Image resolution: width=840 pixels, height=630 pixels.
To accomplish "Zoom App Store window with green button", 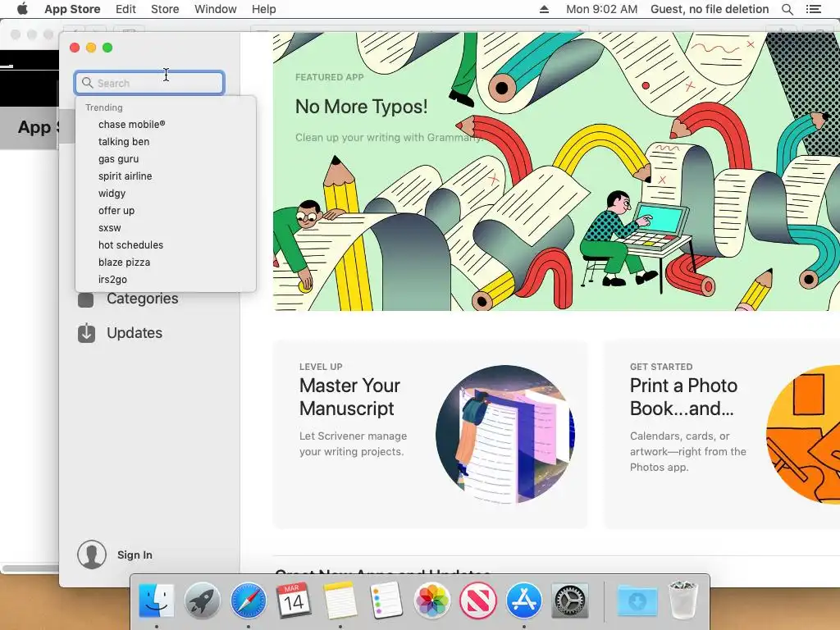I will click(x=107, y=48).
